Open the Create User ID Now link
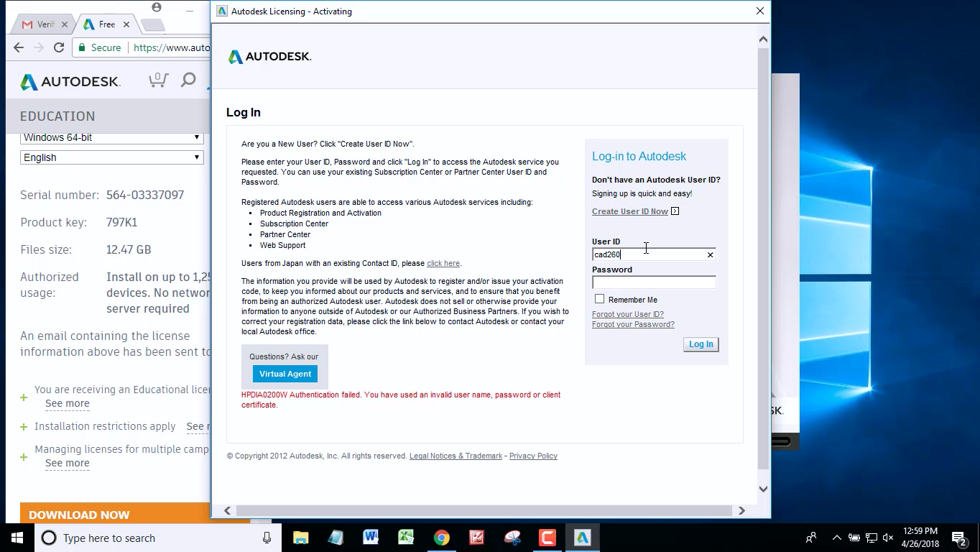The image size is (980, 552). click(x=629, y=211)
